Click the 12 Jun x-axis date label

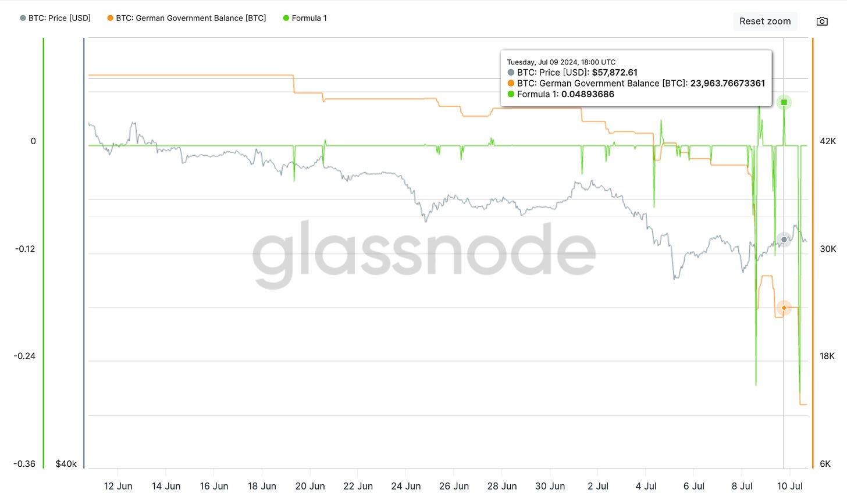(118, 486)
